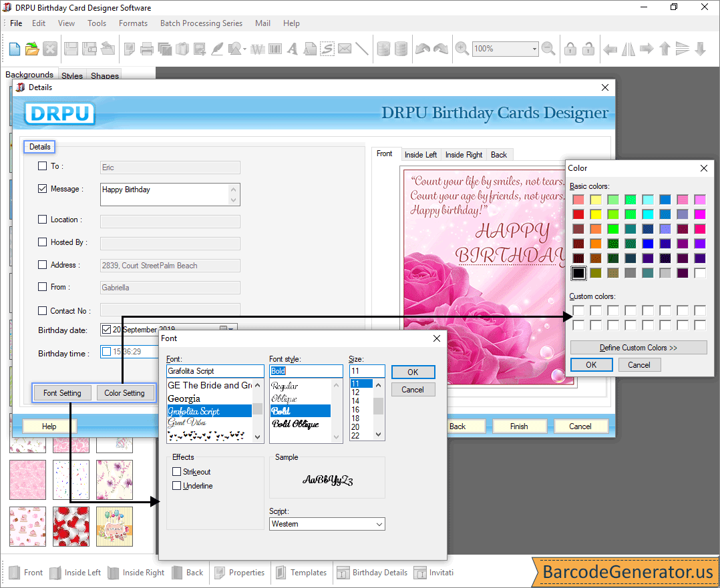Open the shapes tool dropdown arrow in toolbar

pos(244,49)
